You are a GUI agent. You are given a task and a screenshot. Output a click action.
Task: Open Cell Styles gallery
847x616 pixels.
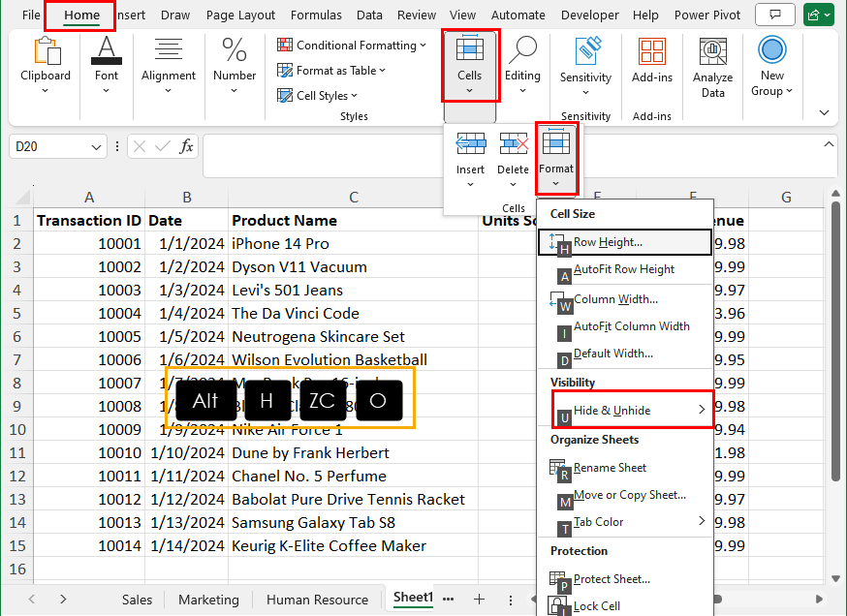318,96
